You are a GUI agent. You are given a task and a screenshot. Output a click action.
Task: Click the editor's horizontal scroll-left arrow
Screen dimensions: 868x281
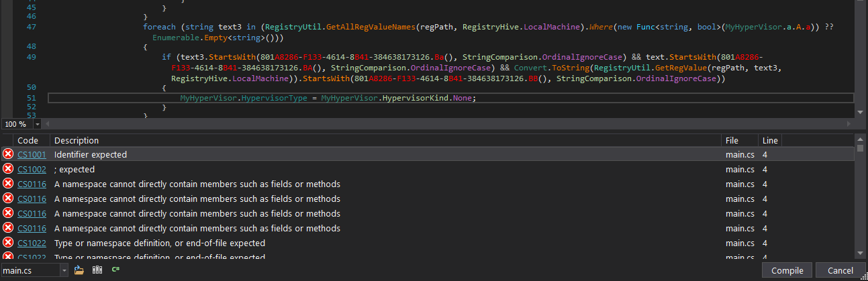point(49,124)
